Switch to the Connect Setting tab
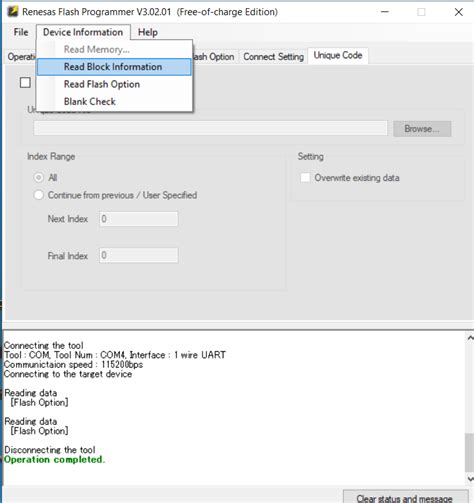The height and width of the screenshot is (503, 474). coord(273,57)
